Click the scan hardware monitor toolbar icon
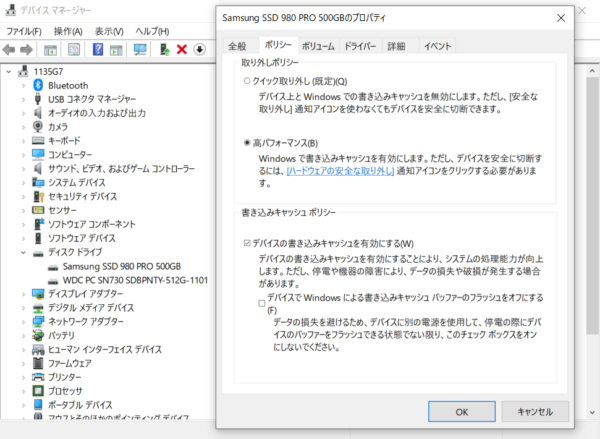Viewport: 600px width, 439px height. click(140, 49)
